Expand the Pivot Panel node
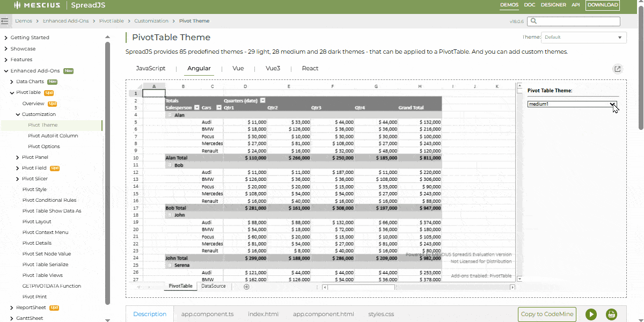The height and width of the screenshot is (322, 644). coord(17,157)
